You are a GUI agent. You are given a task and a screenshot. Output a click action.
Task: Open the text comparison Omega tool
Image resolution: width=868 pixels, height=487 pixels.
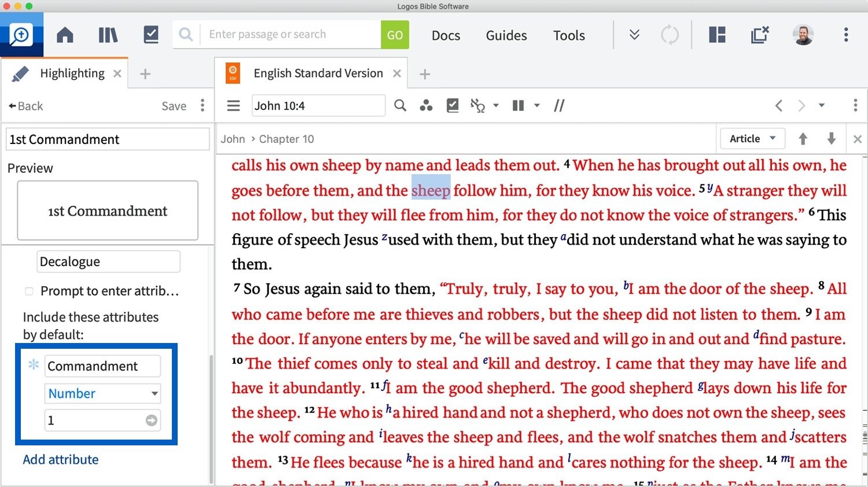[x=479, y=105]
